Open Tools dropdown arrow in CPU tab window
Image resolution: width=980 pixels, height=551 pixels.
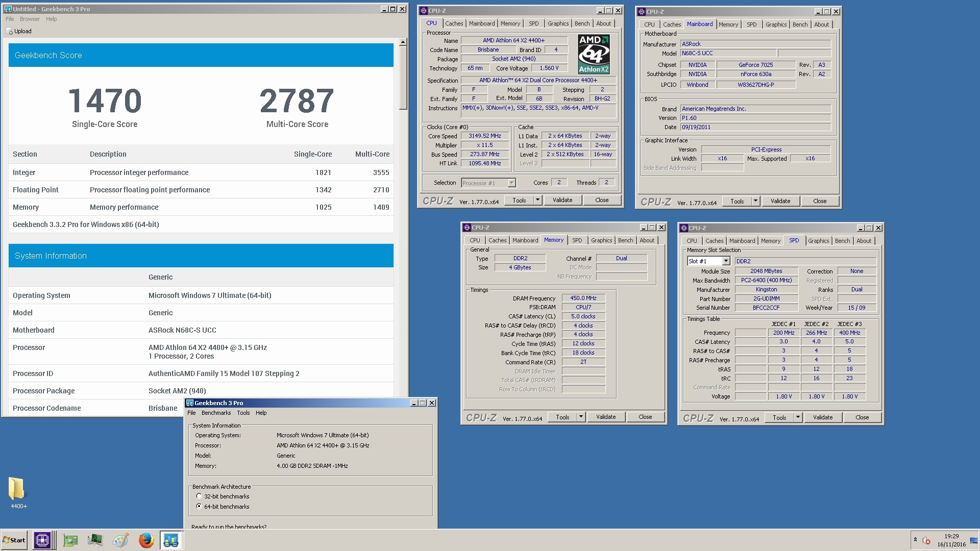coord(537,200)
